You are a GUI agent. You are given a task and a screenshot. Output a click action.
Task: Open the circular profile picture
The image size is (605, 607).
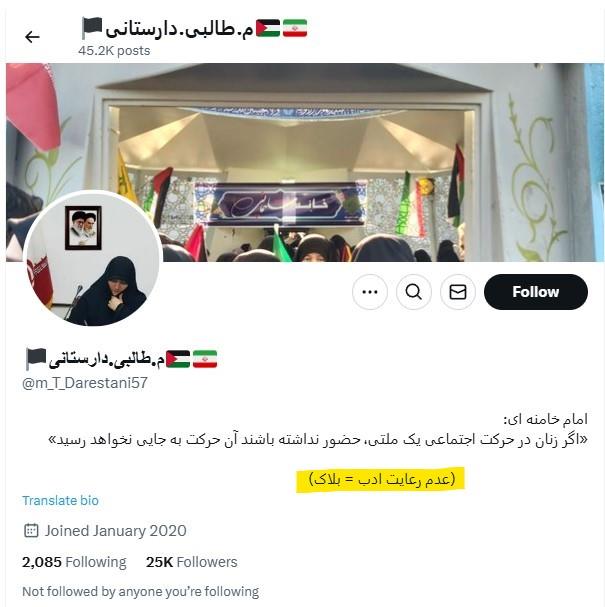click(93, 259)
